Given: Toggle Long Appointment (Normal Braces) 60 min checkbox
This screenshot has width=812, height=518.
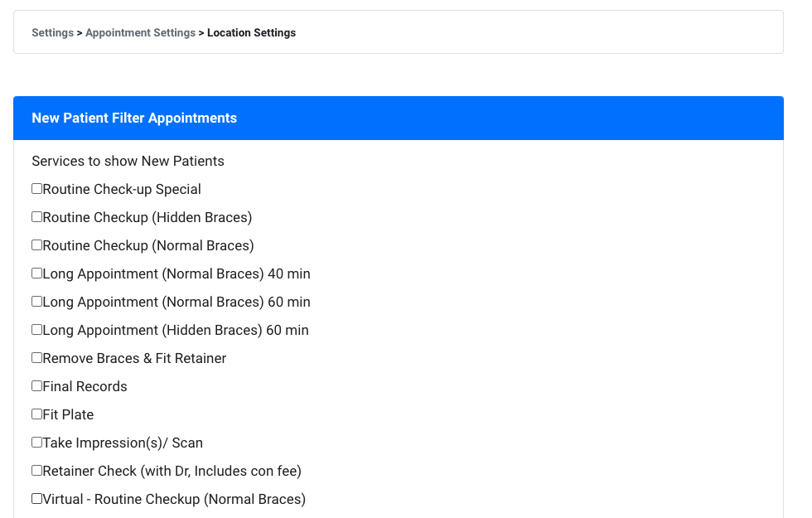Looking at the screenshot, I should coord(36,302).
